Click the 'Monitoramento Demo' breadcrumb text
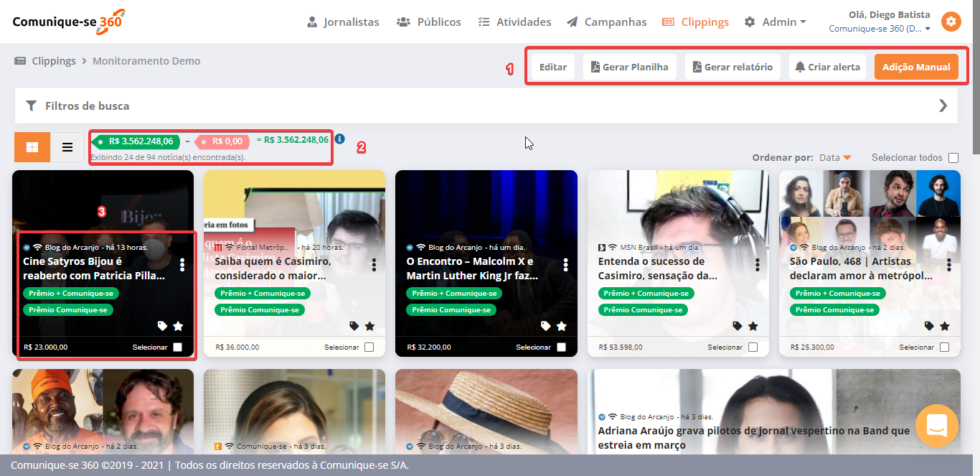 [146, 61]
